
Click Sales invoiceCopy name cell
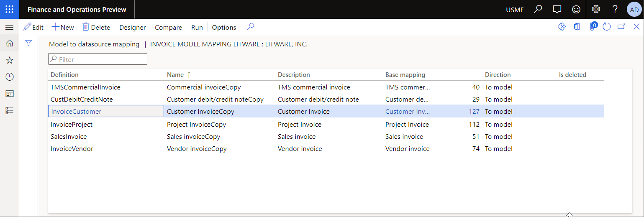pos(193,137)
